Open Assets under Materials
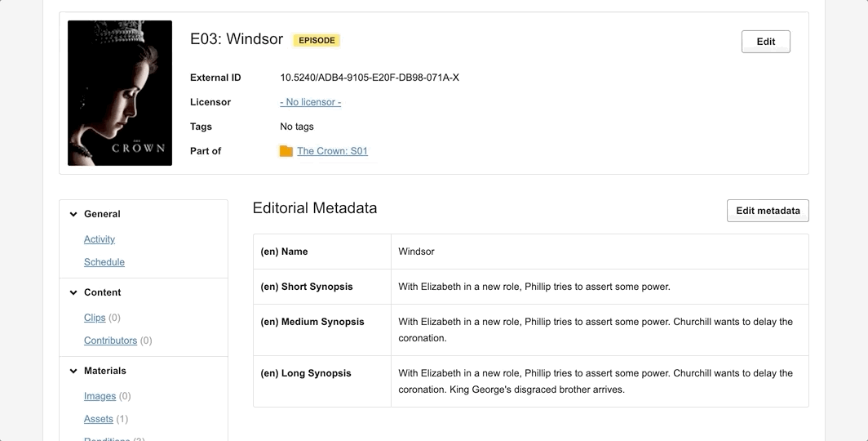Viewport: 868px width, 441px height. 99,419
